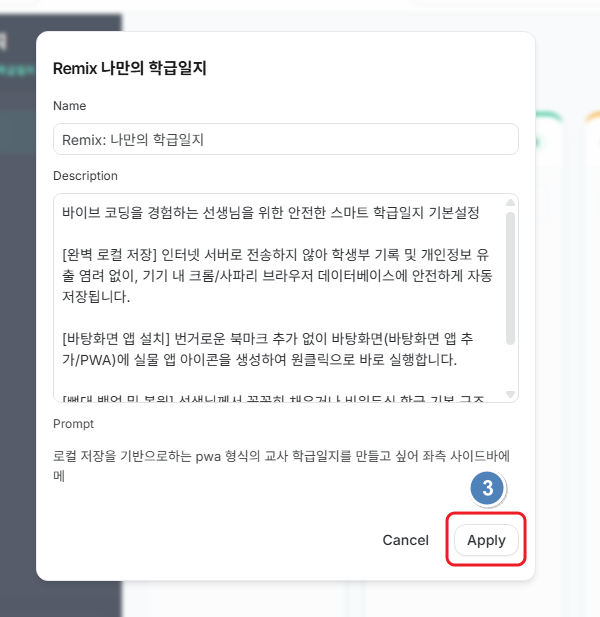
Task: Focus the Name input field
Action: pyautogui.click(x=286, y=139)
